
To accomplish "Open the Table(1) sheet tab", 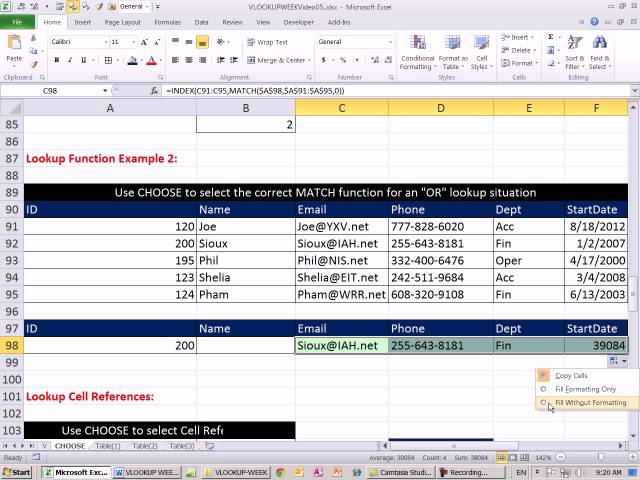I will click(108, 446).
